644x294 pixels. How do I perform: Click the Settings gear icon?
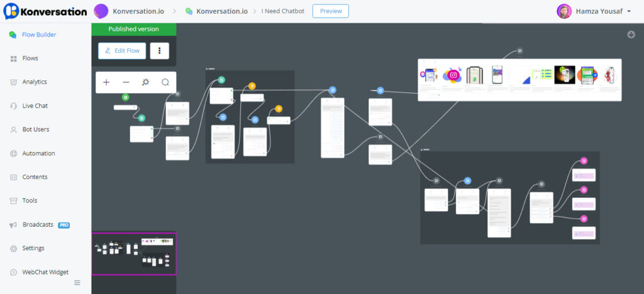click(13, 249)
